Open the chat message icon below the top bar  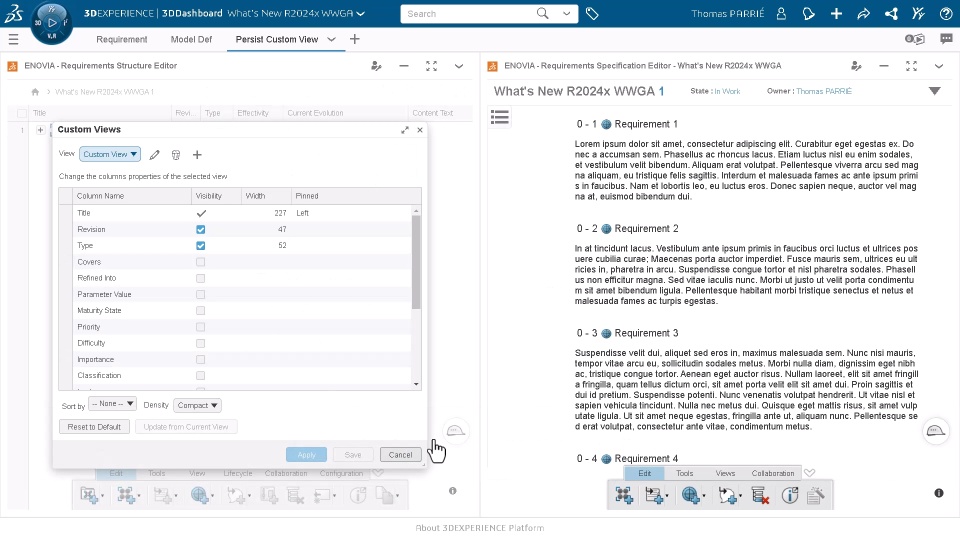pyautogui.click(x=947, y=39)
